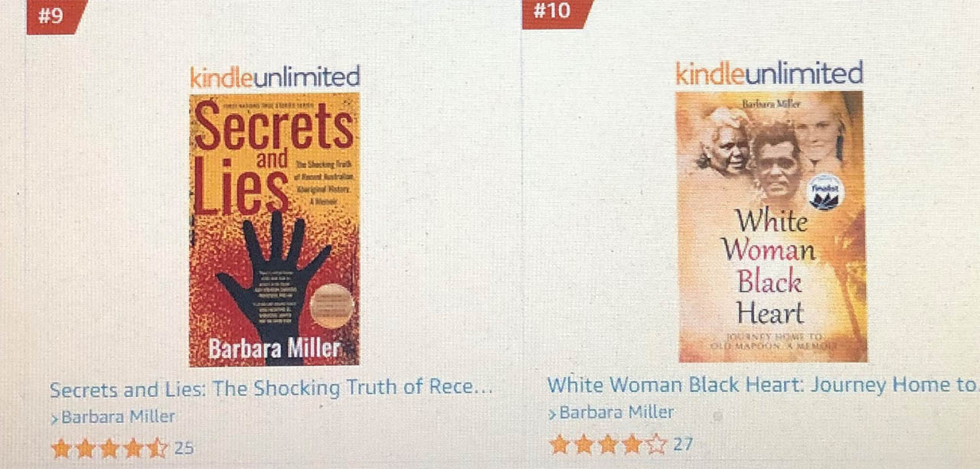Open the White Woman Black Heart cover

click(x=772, y=226)
